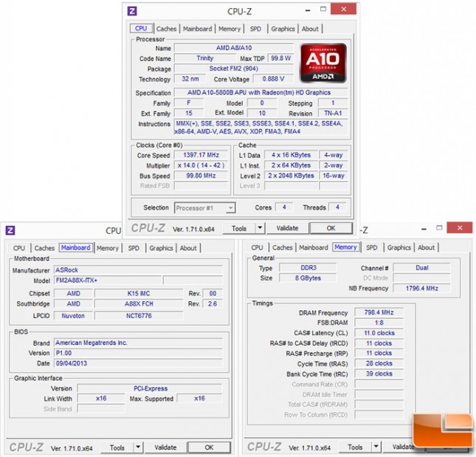Click the Package value Socket FM2 (904)

tap(234, 69)
